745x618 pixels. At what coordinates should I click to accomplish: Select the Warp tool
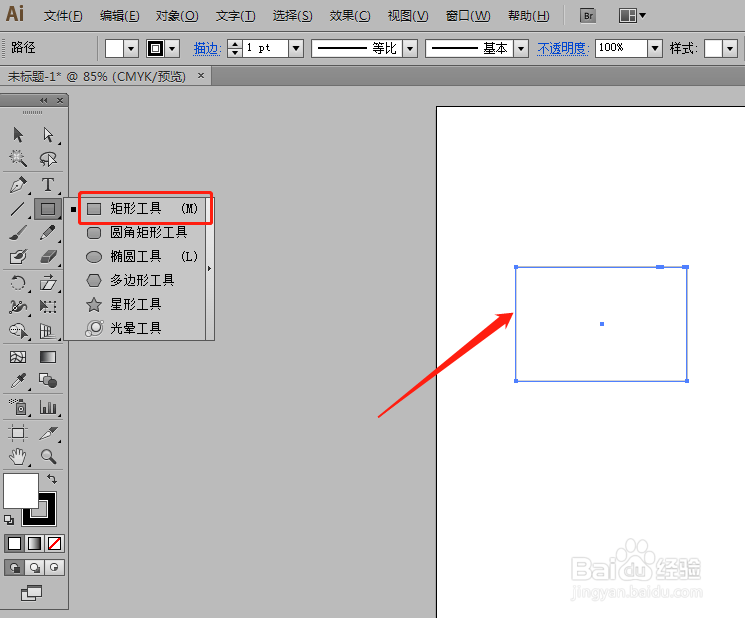click(x=18, y=307)
